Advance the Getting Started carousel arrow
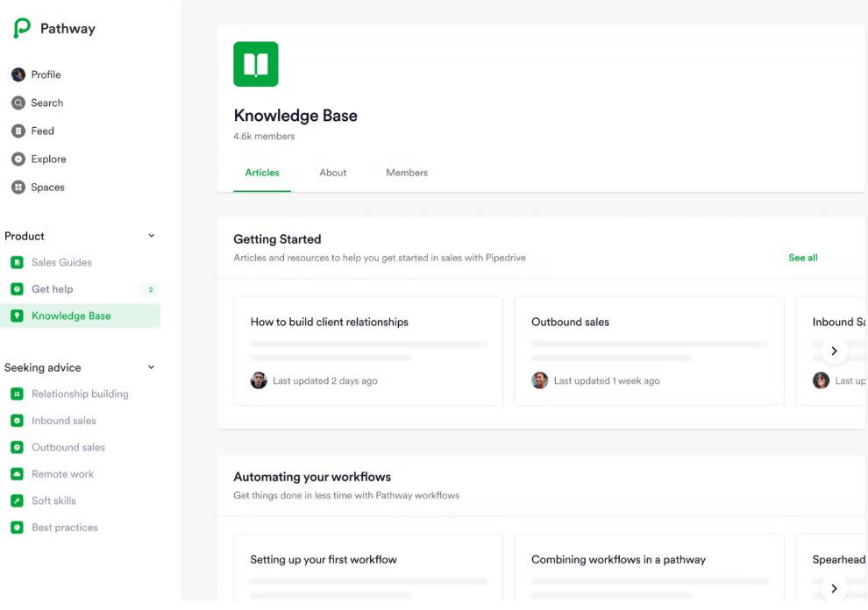The height and width of the screenshot is (610, 868). click(x=834, y=350)
